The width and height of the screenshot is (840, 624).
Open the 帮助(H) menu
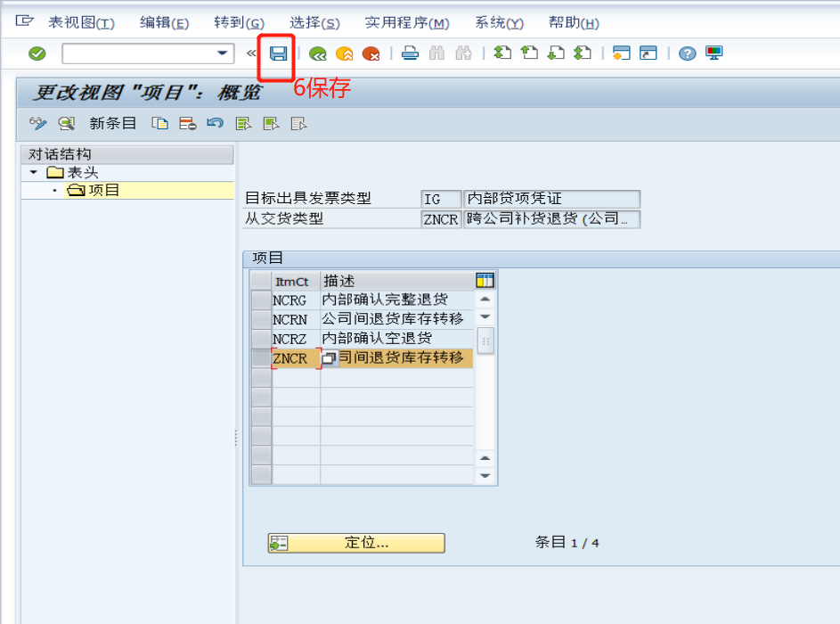(574, 22)
